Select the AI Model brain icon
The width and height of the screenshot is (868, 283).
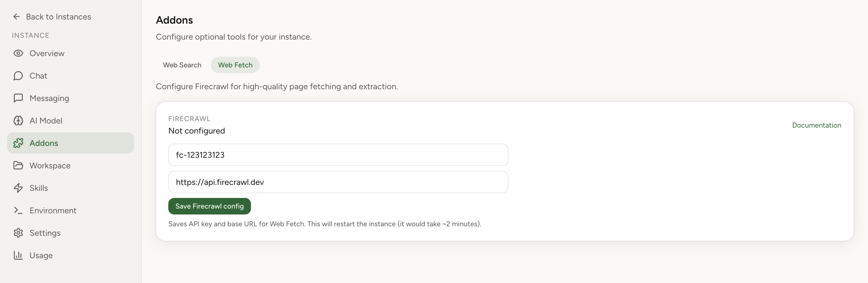coord(18,121)
